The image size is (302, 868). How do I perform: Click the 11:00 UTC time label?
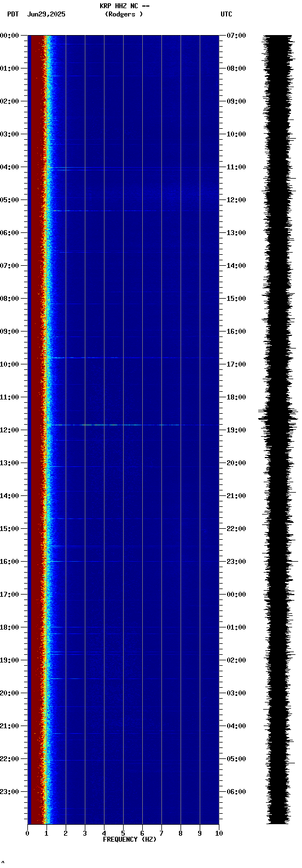tap(236, 167)
